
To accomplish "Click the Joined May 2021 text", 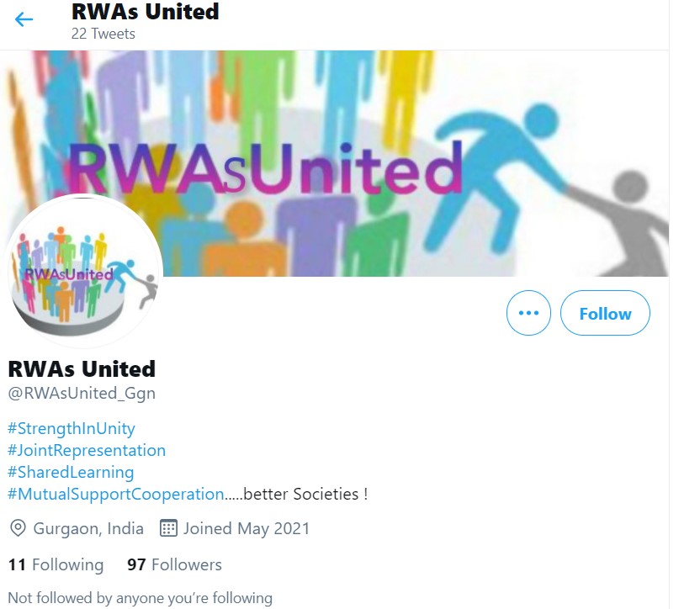I will [247, 528].
